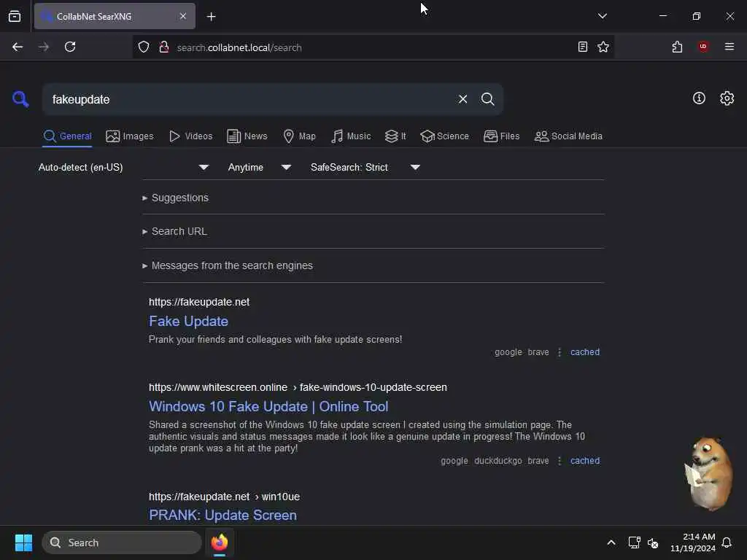Click the connection padlock icon
The image size is (747, 560).
point(164,47)
